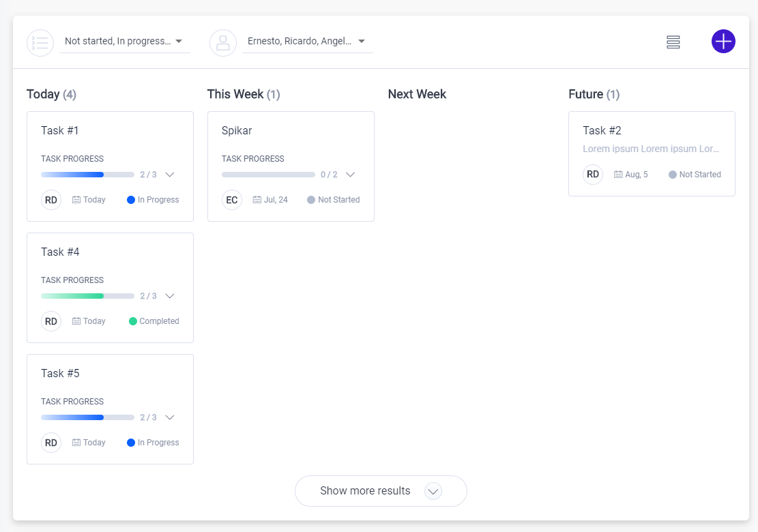The height and width of the screenshot is (532, 758).
Task: Open the Task #1 card title
Action: (x=59, y=130)
